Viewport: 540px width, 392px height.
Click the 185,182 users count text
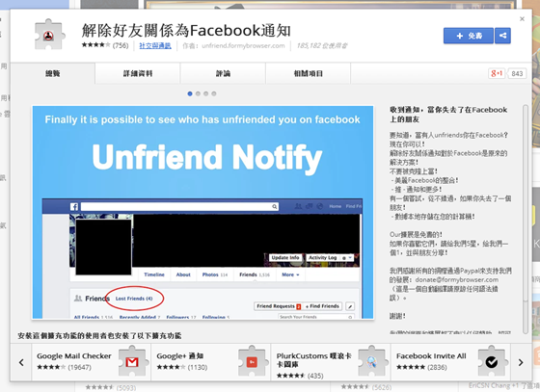(x=322, y=45)
